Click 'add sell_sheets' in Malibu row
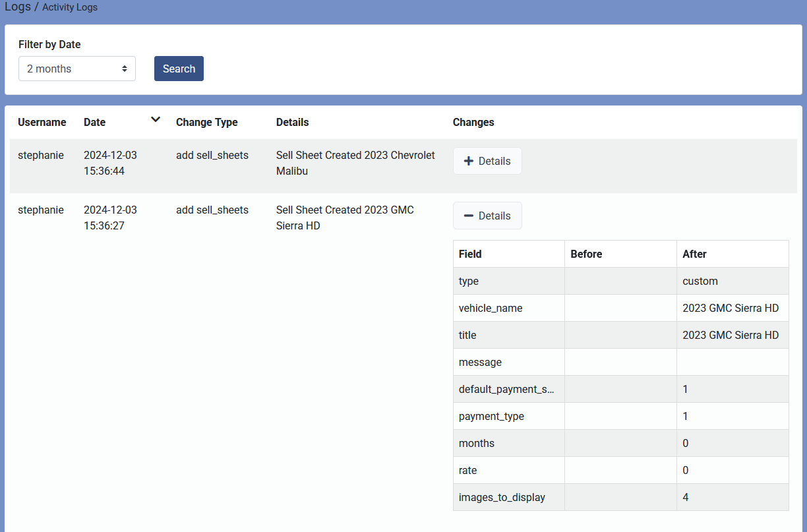This screenshot has width=807, height=532. (212, 156)
